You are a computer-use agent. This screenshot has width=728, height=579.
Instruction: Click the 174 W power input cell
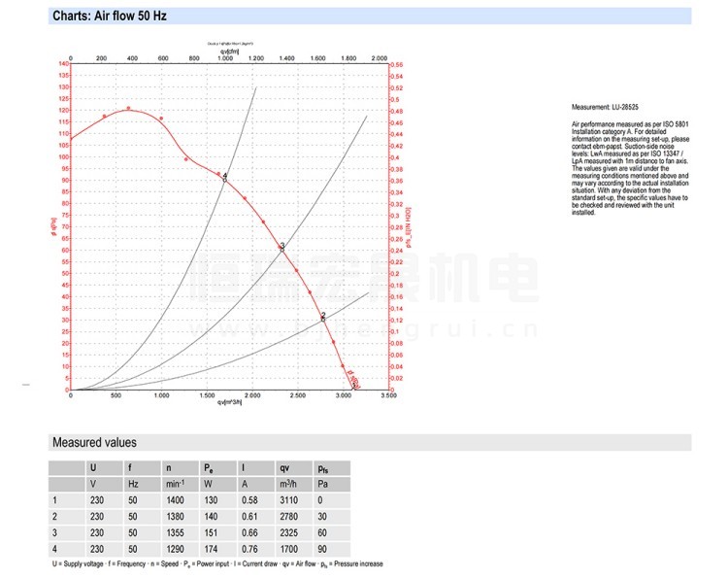[x=210, y=550]
